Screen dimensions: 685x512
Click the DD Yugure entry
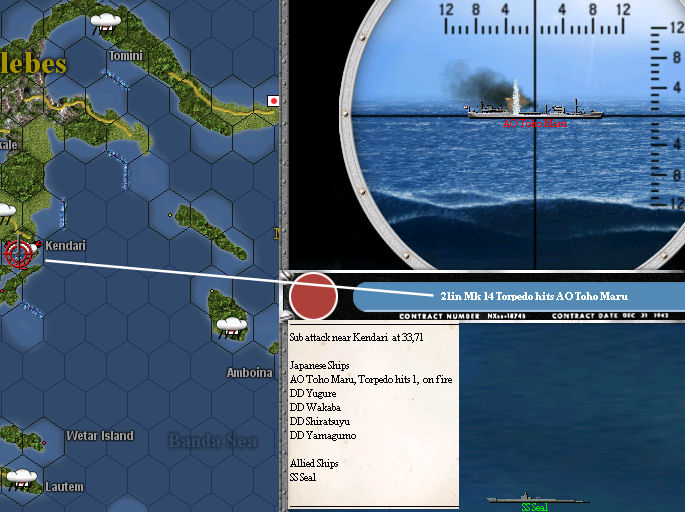point(313,394)
